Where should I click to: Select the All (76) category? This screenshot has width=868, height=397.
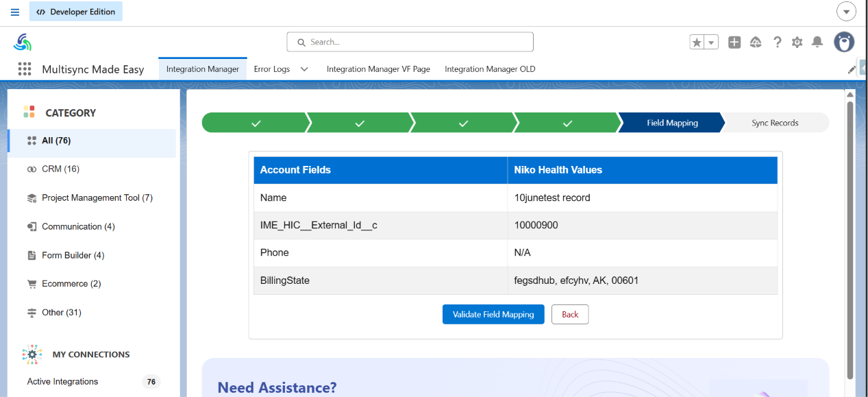92,141
